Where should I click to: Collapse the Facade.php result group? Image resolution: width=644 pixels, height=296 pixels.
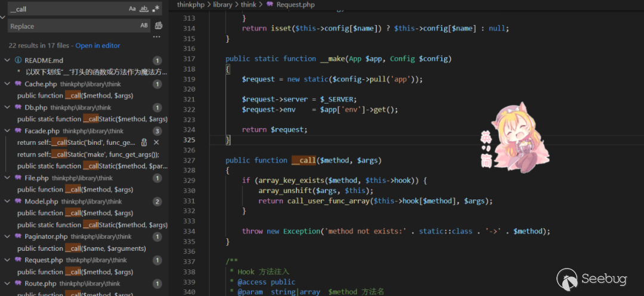7,131
